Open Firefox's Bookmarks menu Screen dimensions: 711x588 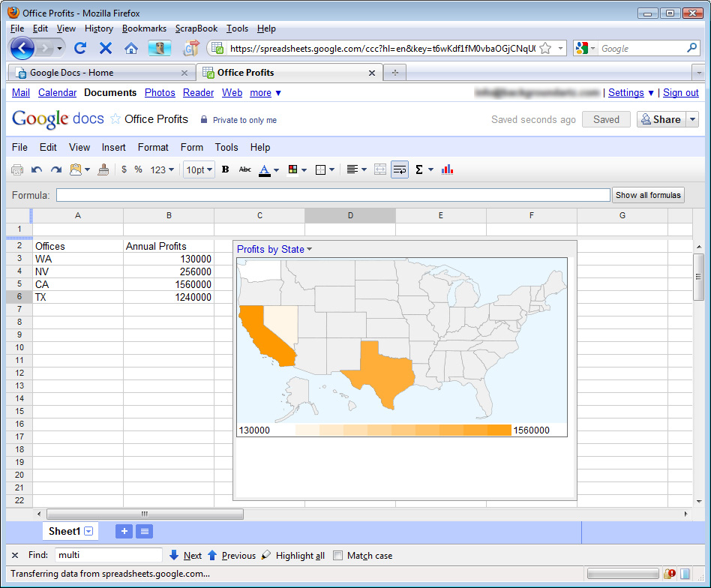pos(144,28)
